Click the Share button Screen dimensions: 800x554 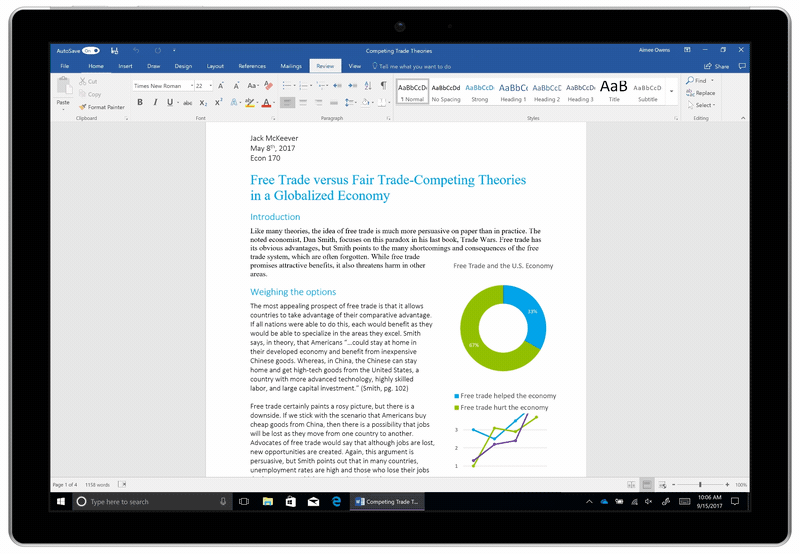(x=718, y=66)
